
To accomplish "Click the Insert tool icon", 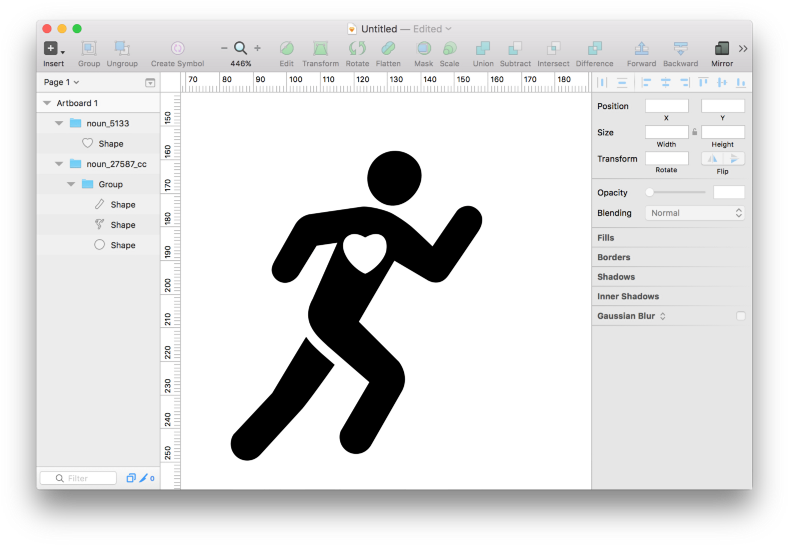I will (x=51, y=48).
